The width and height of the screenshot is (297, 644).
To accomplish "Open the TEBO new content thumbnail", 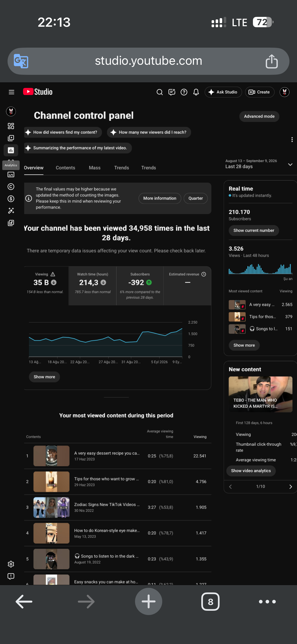I will 260,394.
